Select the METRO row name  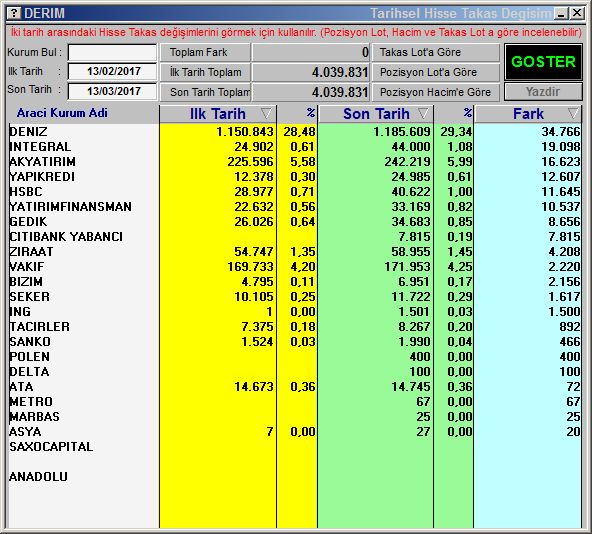31,401
